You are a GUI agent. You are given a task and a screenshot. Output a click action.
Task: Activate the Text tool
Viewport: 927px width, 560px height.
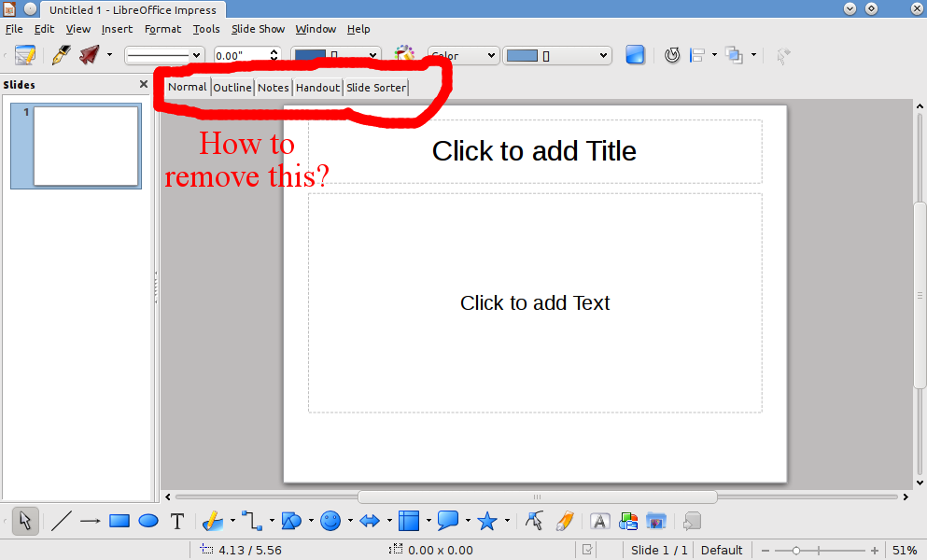click(x=177, y=521)
